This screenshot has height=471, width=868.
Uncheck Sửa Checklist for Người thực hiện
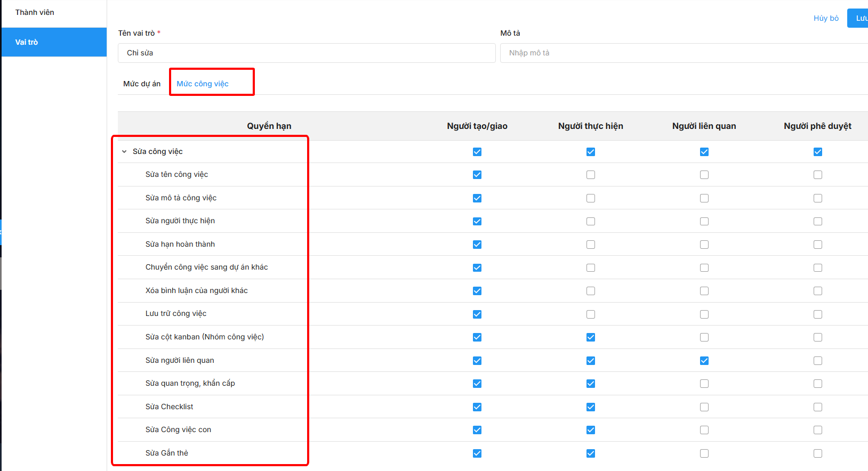591,407
